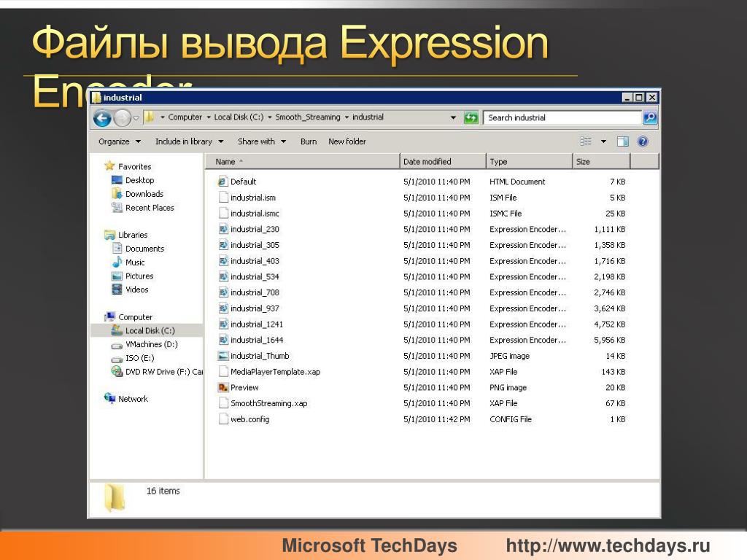Screen dimensions: 747x560
Task: Open Pictures library
Action: tap(139, 276)
